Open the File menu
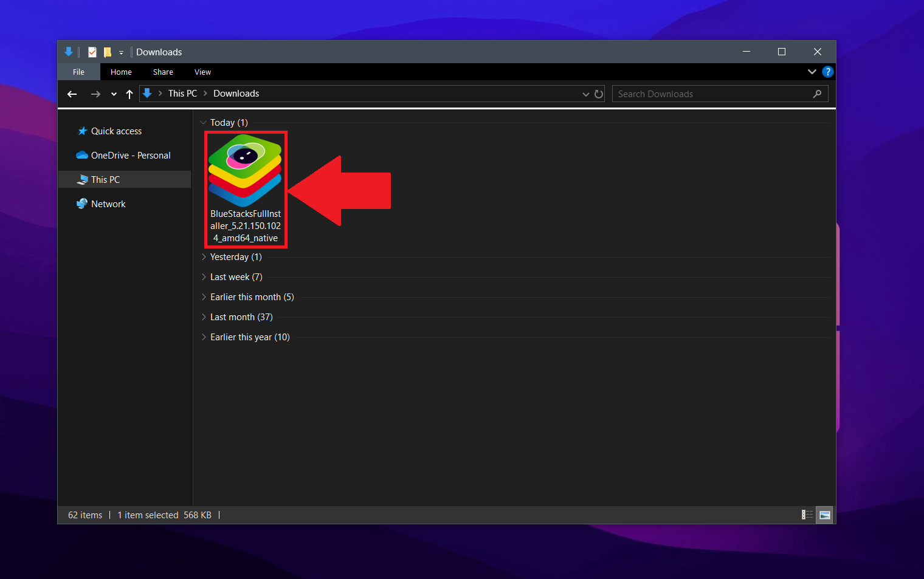Screen dimensions: 924x579 tap(78, 71)
